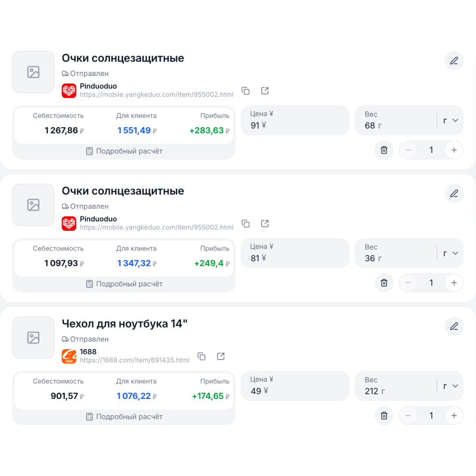The image size is (476, 476).
Task: Expand weight unit dropdown for 68 г item
Action: click(451, 120)
